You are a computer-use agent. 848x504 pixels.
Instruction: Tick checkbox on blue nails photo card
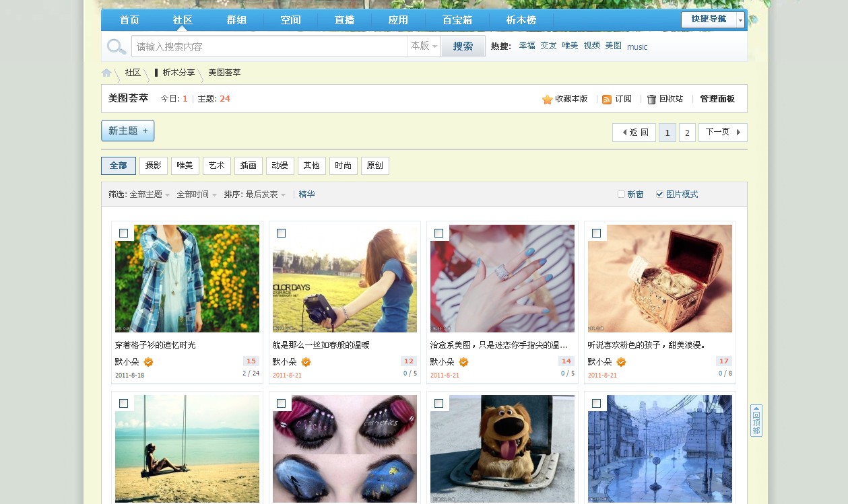point(439,233)
